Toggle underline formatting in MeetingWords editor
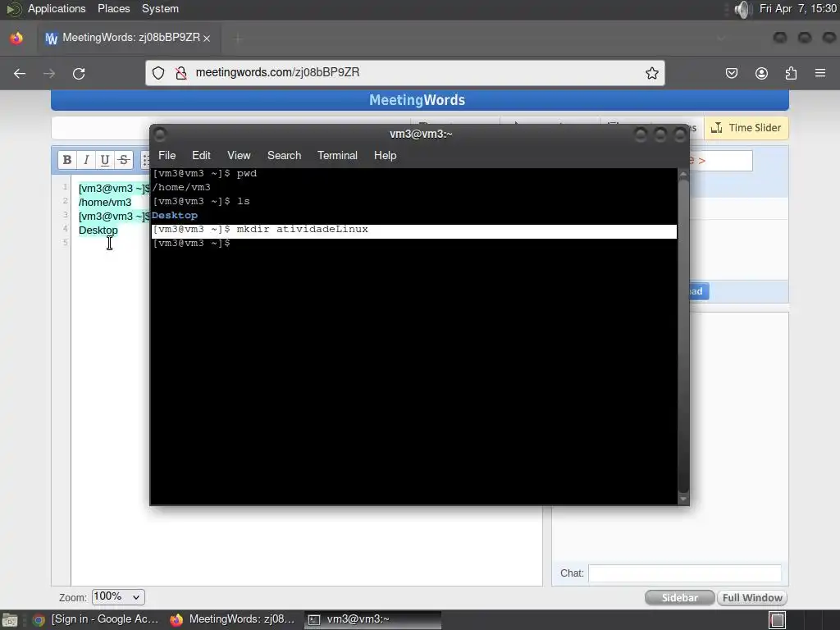The image size is (840, 630). tap(105, 160)
